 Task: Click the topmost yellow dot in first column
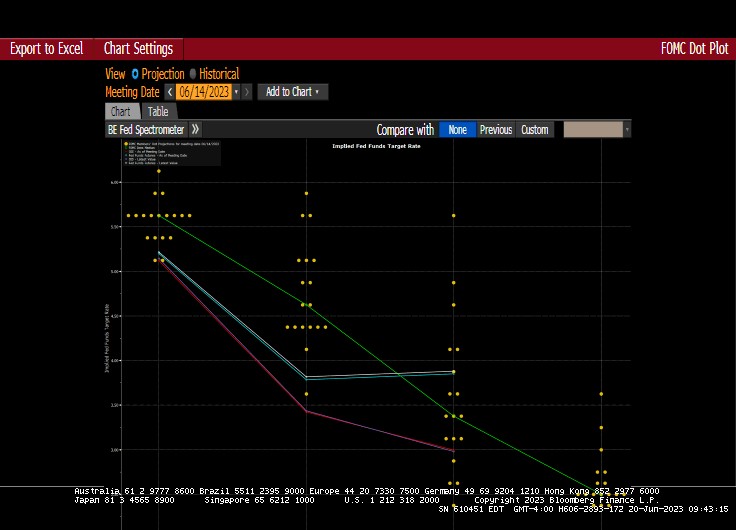point(158,171)
